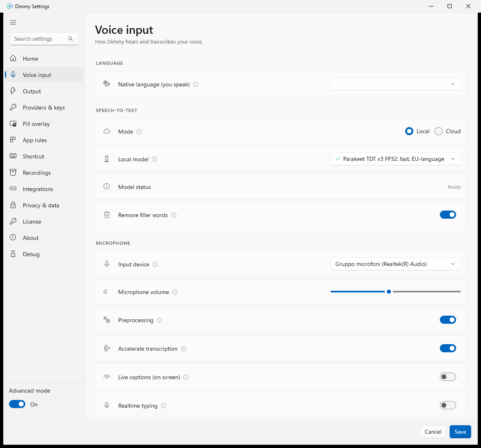
Task: Click the Providers & keys key icon
Action: 13,107
